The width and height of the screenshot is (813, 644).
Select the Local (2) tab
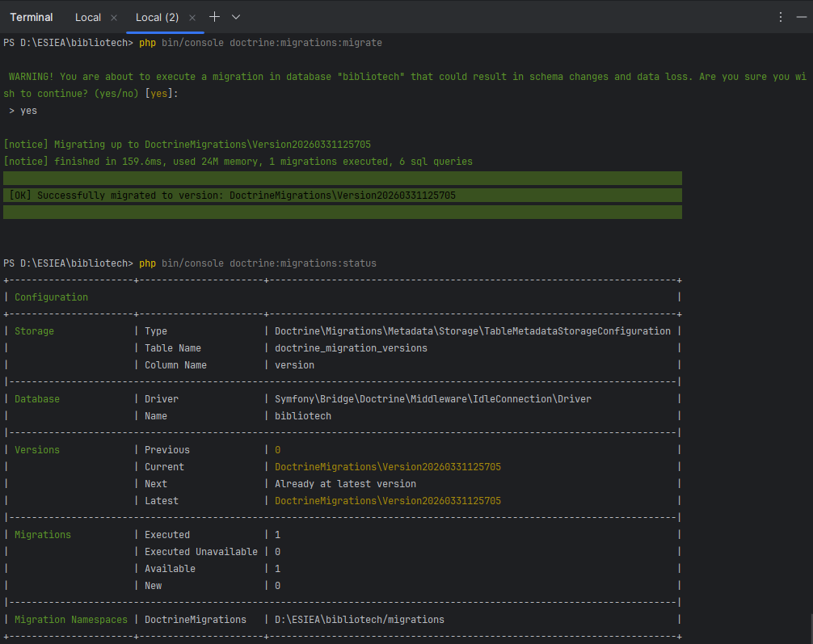[x=157, y=17]
